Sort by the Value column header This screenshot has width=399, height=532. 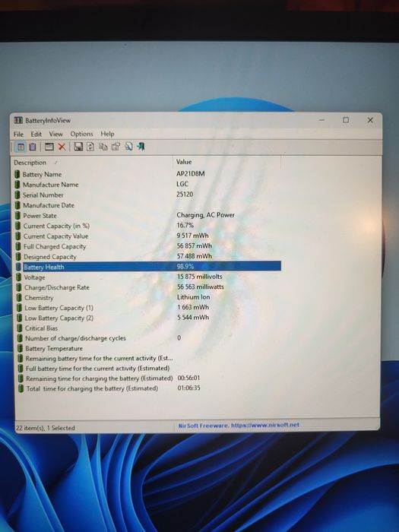[227, 162]
